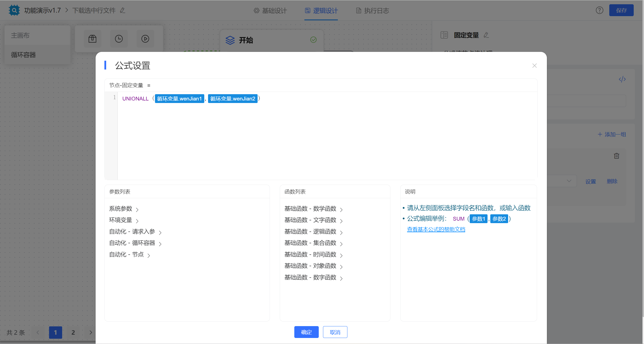Click the 取消 button
Screen dimensions: 644x344
335,332
